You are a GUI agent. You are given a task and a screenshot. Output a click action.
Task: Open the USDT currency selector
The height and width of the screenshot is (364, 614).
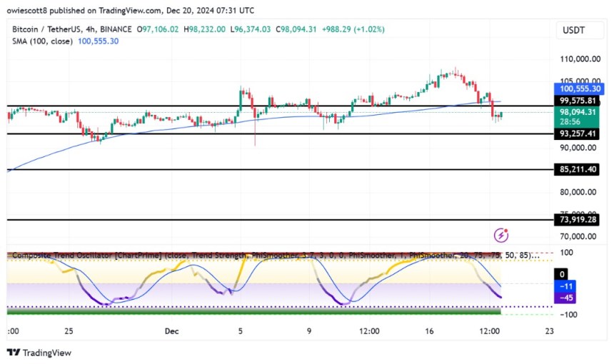pos(575,31)
